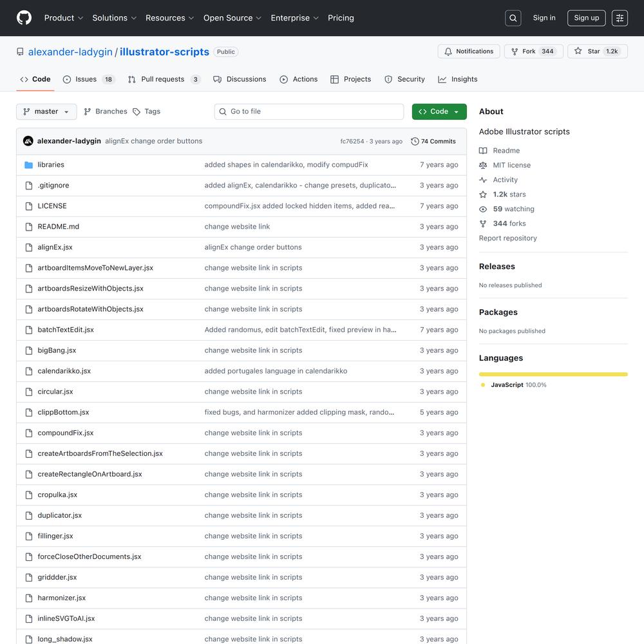The height and width of the screenshot is (644, 644).
Task: Click the Tags tag icon
Action: tap(137, 111)
